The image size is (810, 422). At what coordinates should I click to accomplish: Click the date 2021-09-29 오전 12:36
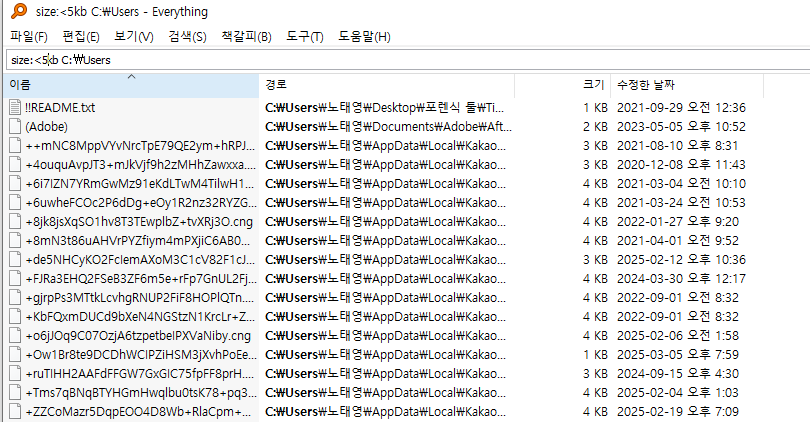click(681, 107)
